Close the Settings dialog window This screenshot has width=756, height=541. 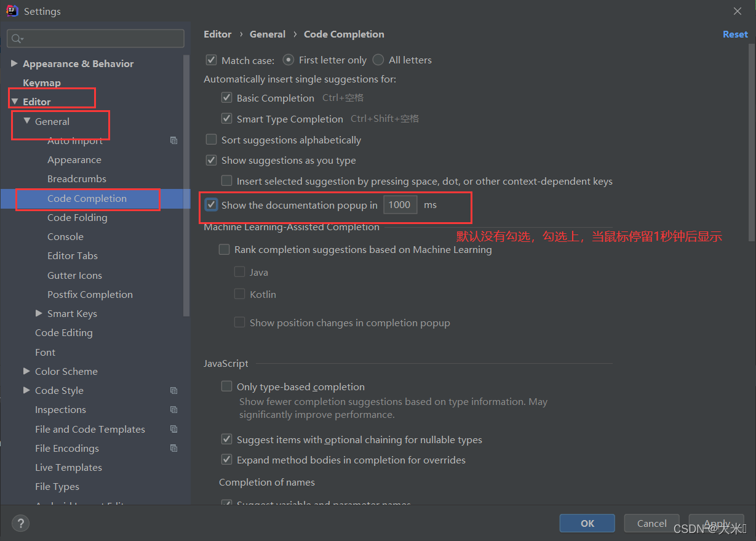tap(738, 11)
